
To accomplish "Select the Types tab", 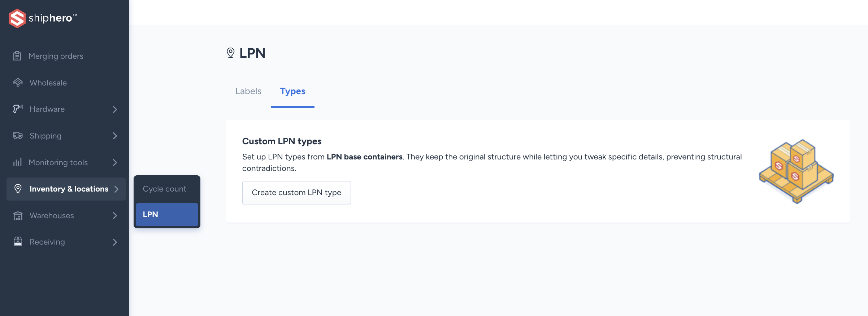I will (x=292, y=91).
